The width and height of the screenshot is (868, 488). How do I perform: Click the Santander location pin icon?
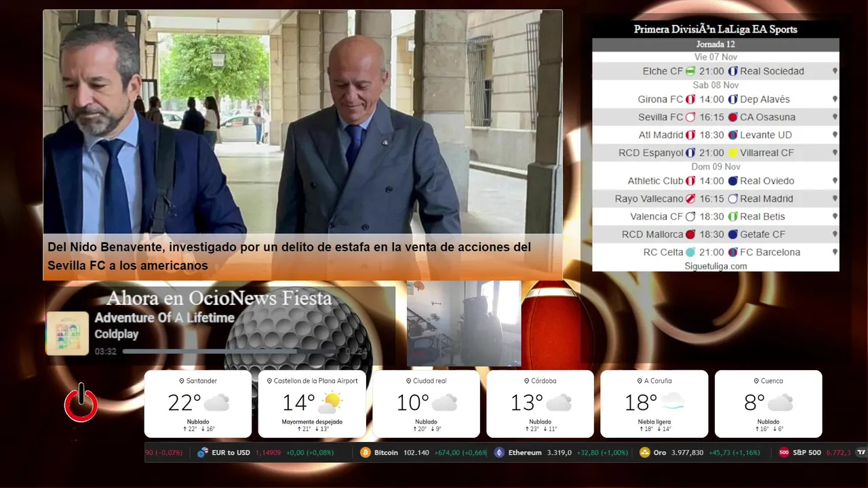pos(182,381)
